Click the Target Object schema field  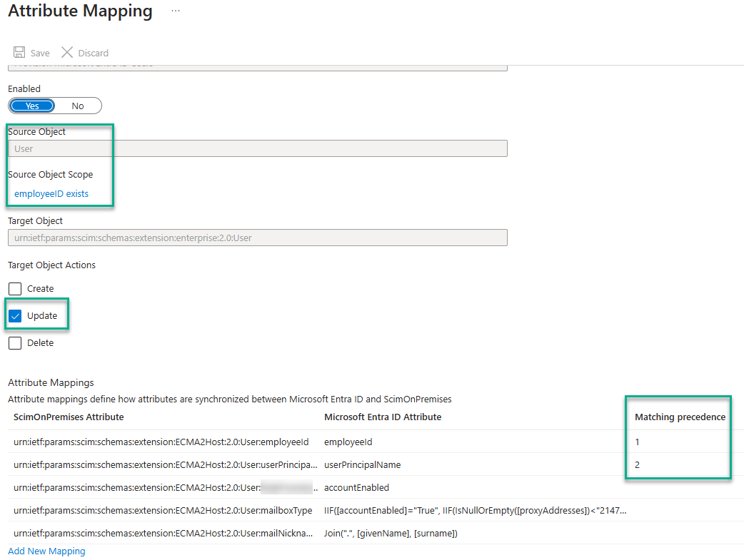(x=257, y=238)
